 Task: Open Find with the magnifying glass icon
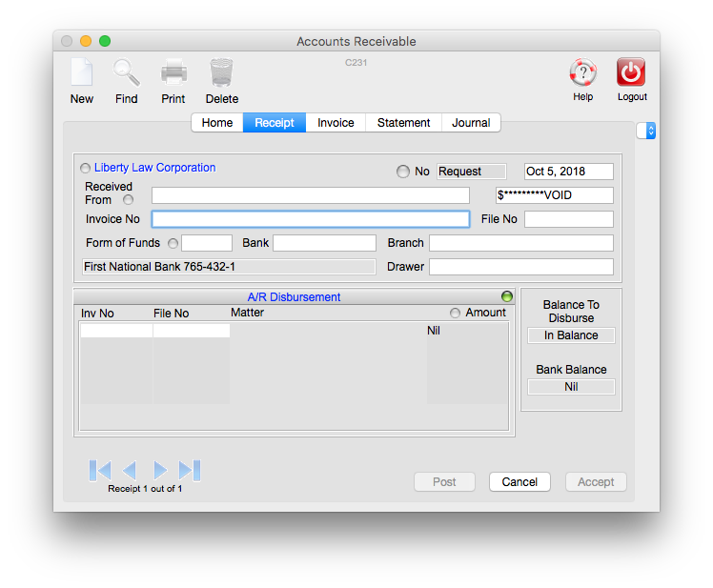[x=126, y=74]
